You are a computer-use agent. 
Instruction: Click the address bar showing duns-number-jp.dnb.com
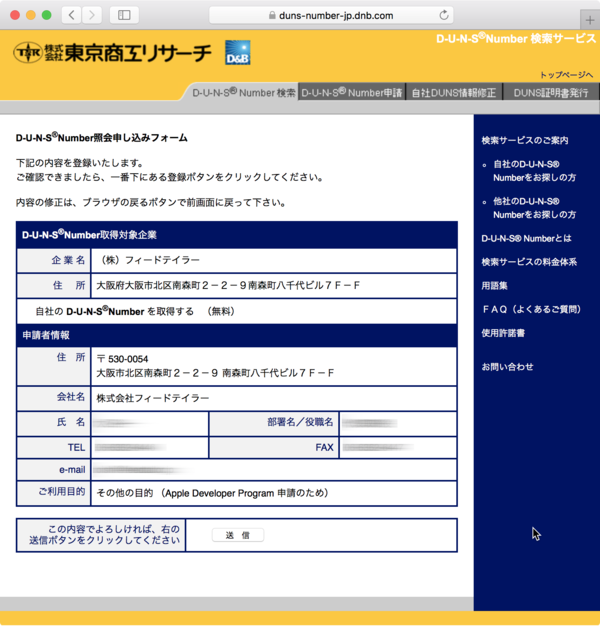pyautogui.click(x=331, y=15)
